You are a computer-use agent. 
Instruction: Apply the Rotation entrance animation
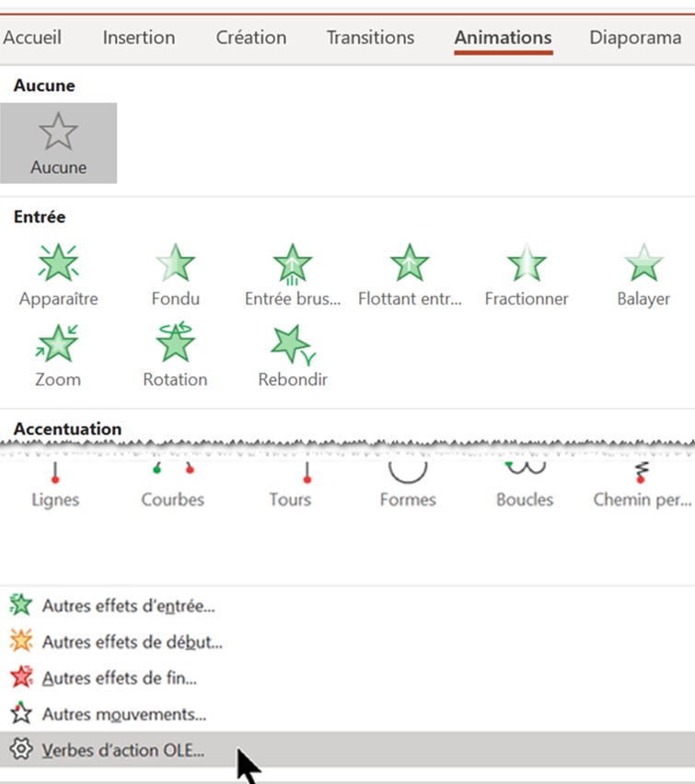[175, 354]
